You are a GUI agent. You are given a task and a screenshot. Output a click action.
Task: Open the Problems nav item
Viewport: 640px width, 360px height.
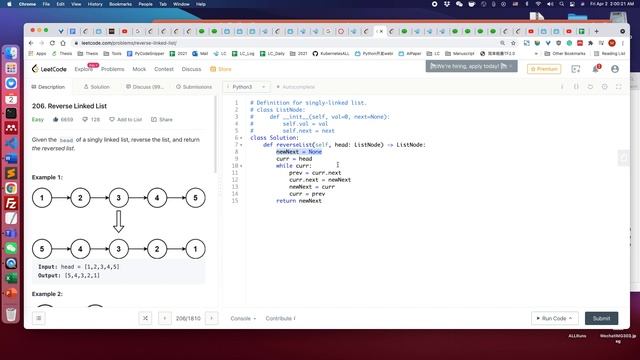point(113,69)
